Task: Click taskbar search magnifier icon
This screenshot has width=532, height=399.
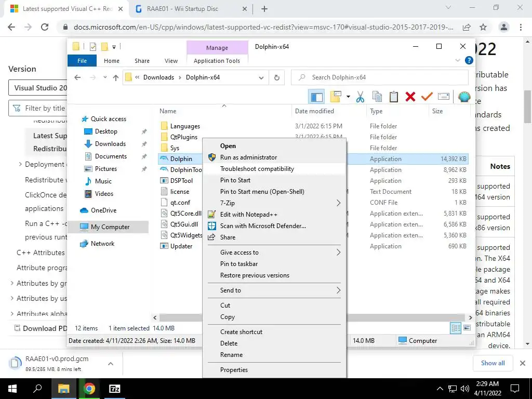Action: (x=37, y=389)
